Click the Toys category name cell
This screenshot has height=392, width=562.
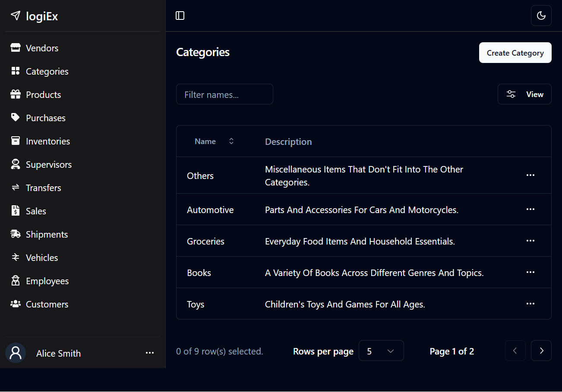coord(196,304)
